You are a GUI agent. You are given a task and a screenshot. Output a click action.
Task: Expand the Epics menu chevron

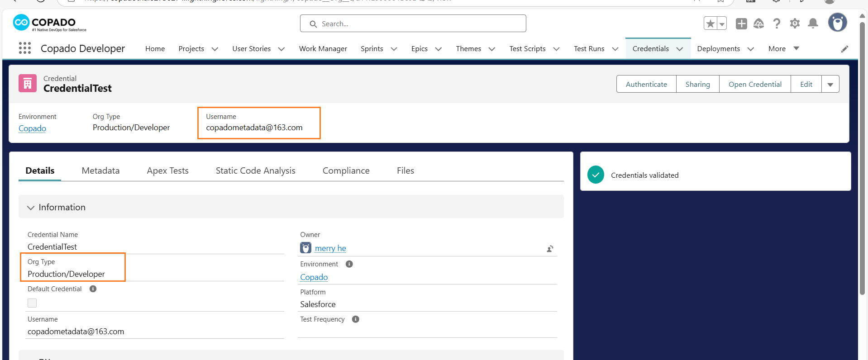(x=438, y=49)
